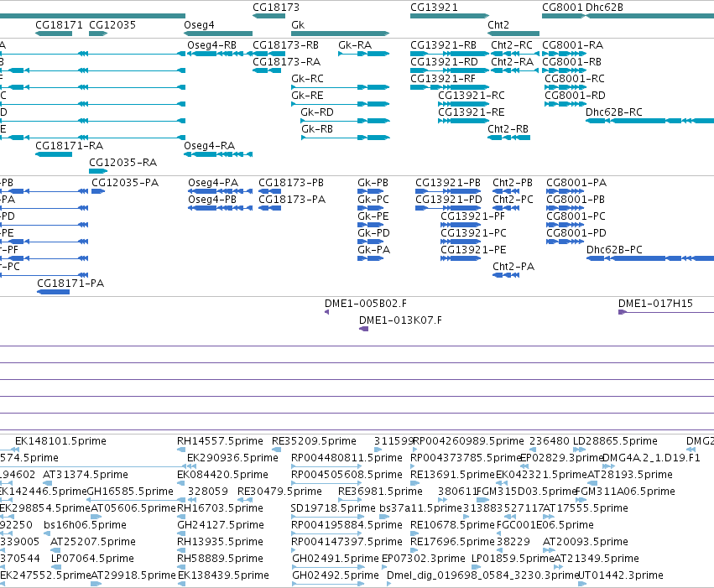Image resolution: width=714 pixels, height=588 pixels.
Task: Click the DME1-017H15 feature label
Action: [x=655, y=304]
